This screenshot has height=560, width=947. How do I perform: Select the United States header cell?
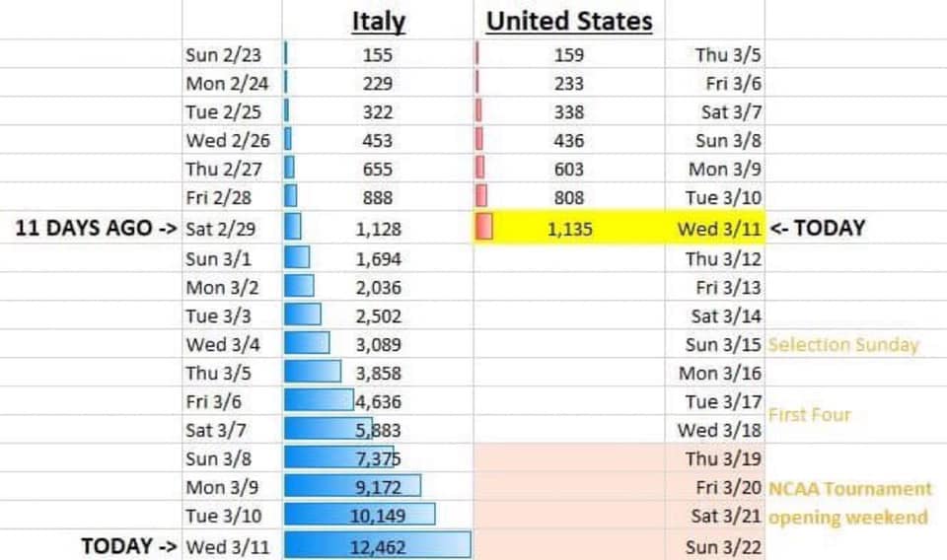[569, 20]
